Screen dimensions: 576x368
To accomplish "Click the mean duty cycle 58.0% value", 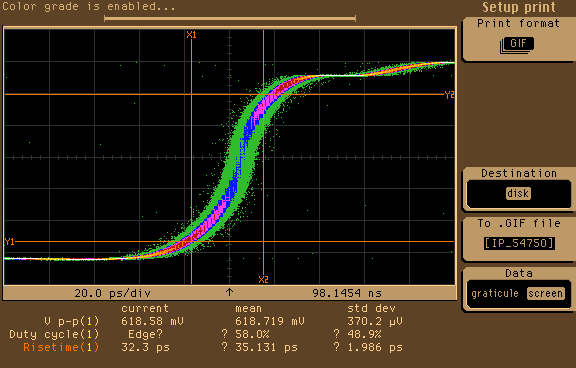I will (x=252, y=334).
